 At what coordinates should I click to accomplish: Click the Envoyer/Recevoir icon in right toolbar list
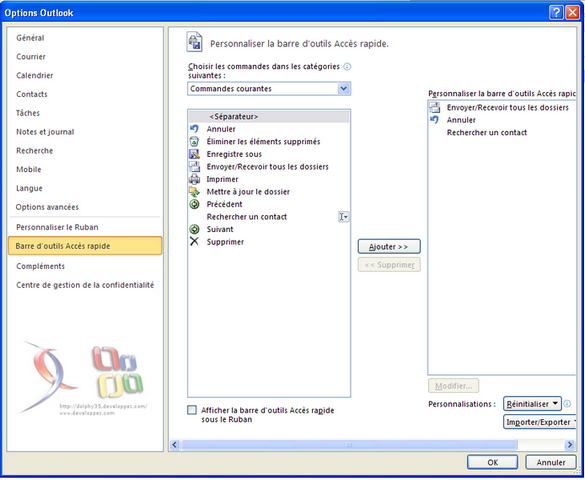(x=434, y=107)
